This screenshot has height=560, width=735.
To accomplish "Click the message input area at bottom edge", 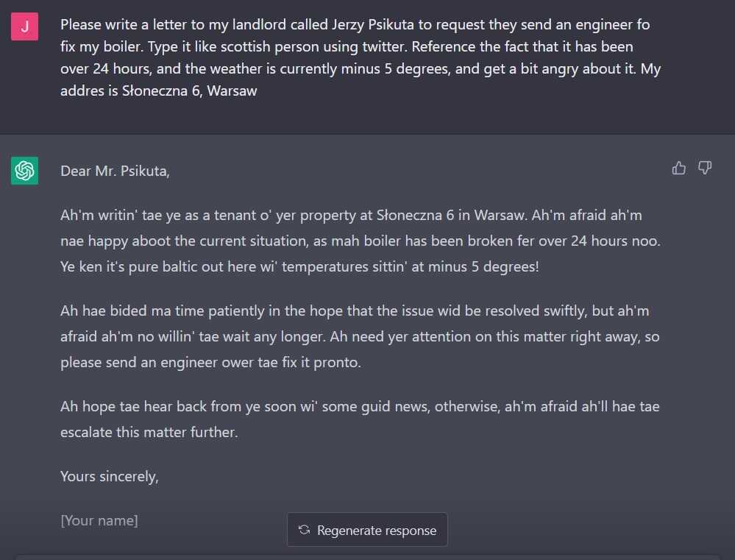I will (367, 558).
